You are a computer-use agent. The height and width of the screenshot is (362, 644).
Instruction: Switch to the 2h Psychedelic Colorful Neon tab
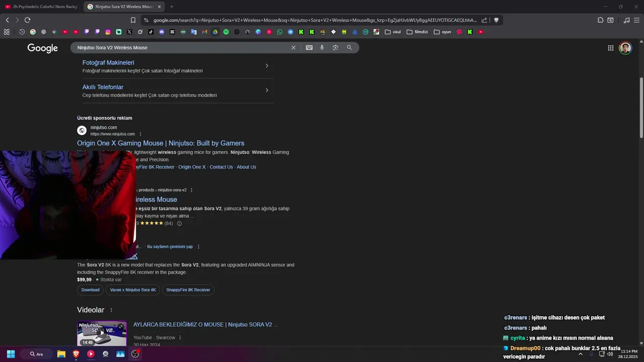click(x=42, y=7)
